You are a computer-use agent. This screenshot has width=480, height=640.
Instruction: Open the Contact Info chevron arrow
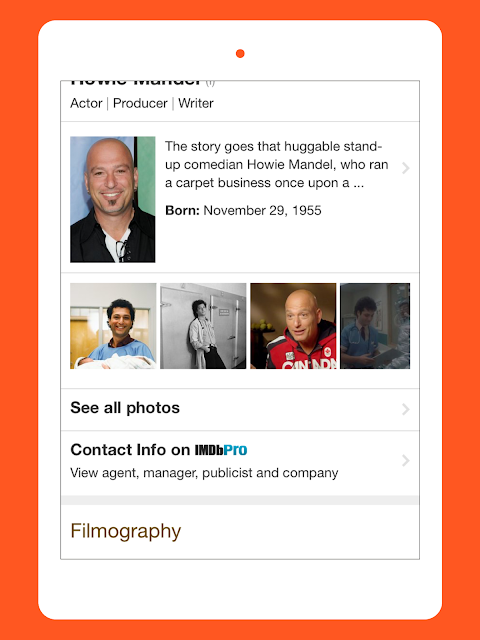[405, 460]
